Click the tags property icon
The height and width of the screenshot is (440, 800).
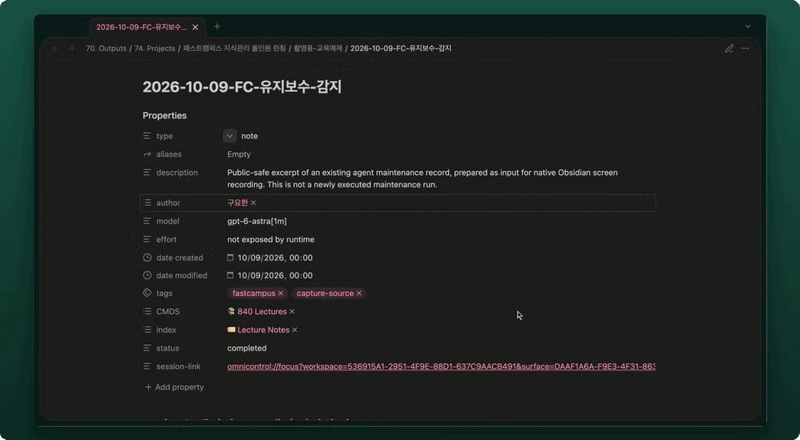click(147, 293)
